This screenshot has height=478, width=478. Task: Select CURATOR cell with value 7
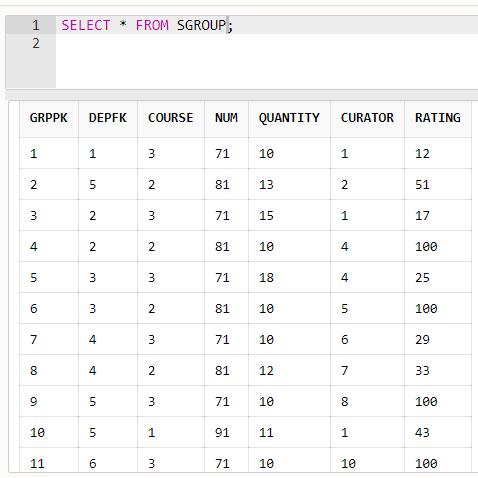point(367,370)
